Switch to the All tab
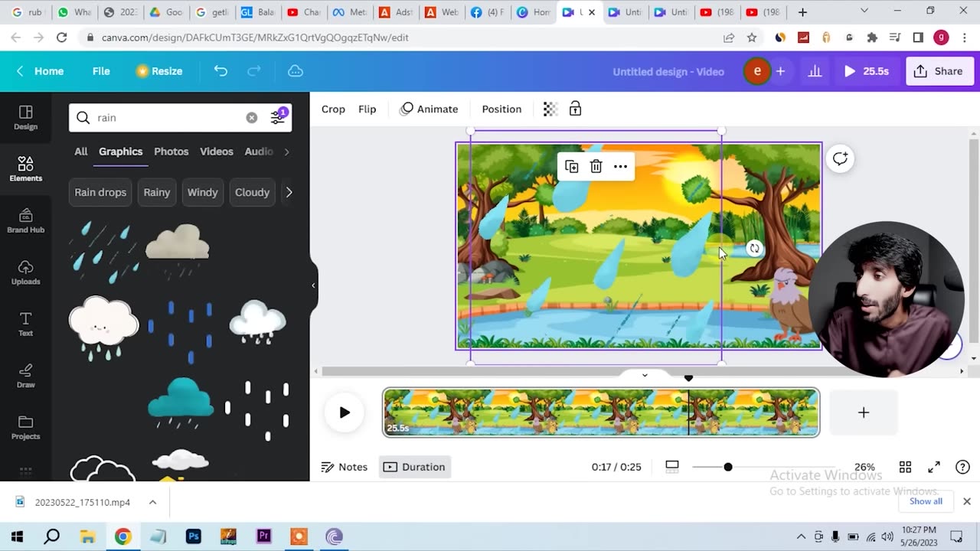Screen dimensions: 980x551 (x=81, y=152)
